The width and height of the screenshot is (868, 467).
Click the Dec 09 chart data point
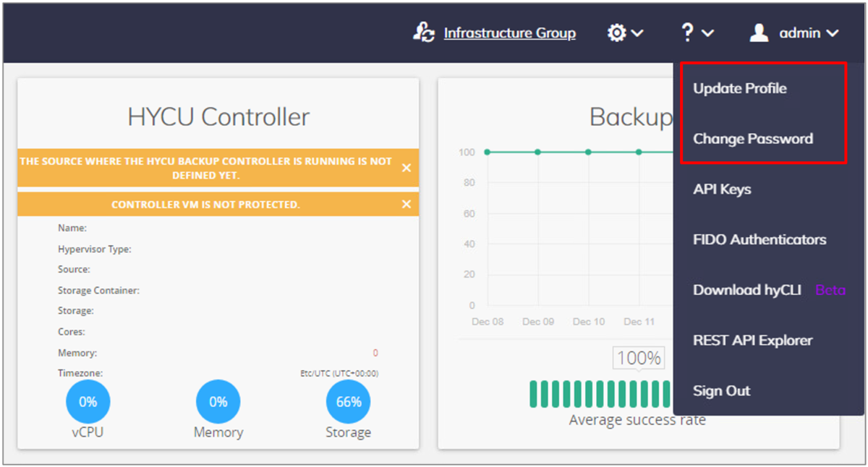538,152
